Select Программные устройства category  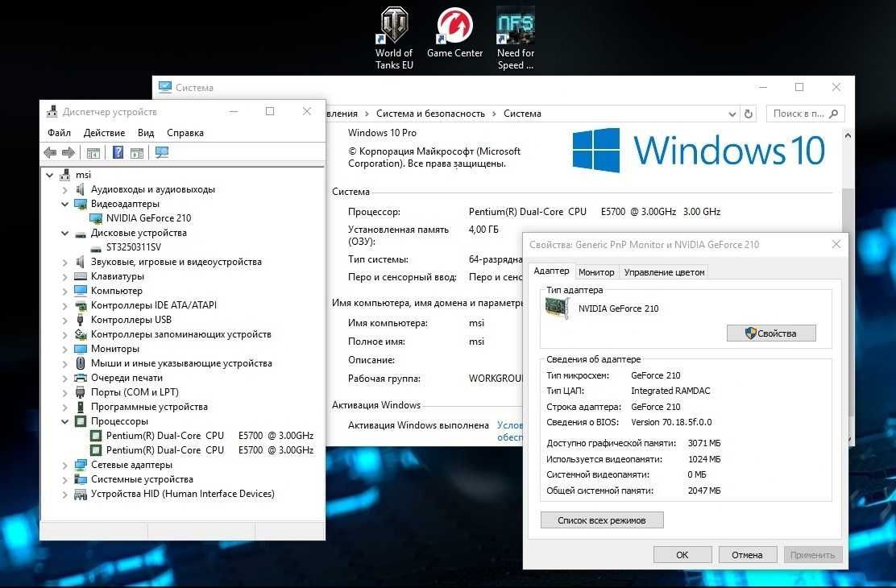click(x=149, y=407)
